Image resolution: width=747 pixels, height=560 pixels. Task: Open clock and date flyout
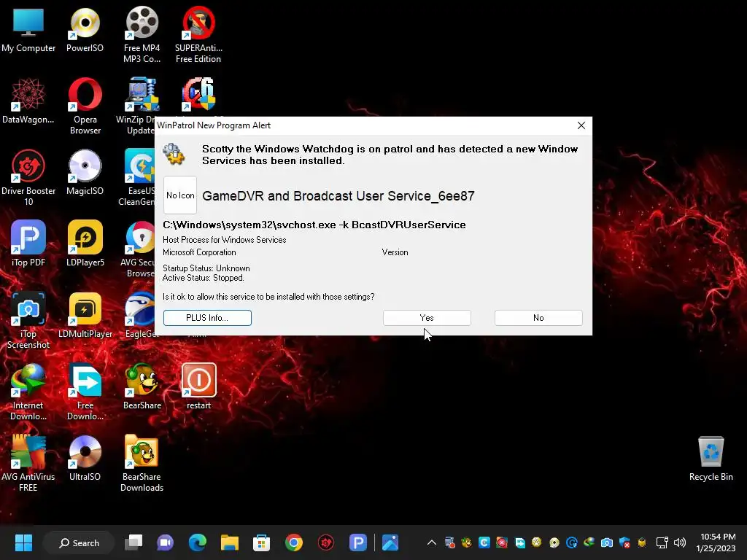click(716, 542)
